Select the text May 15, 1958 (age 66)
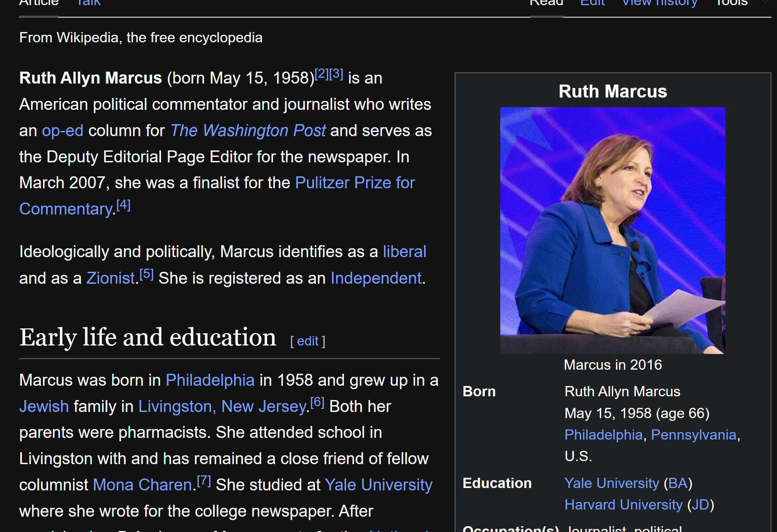 coord(637,413)
